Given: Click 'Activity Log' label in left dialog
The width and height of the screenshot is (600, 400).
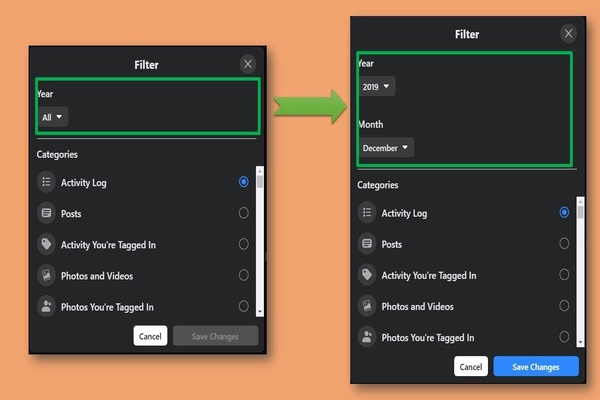Looking at the screenshot, I should point(84,183).
